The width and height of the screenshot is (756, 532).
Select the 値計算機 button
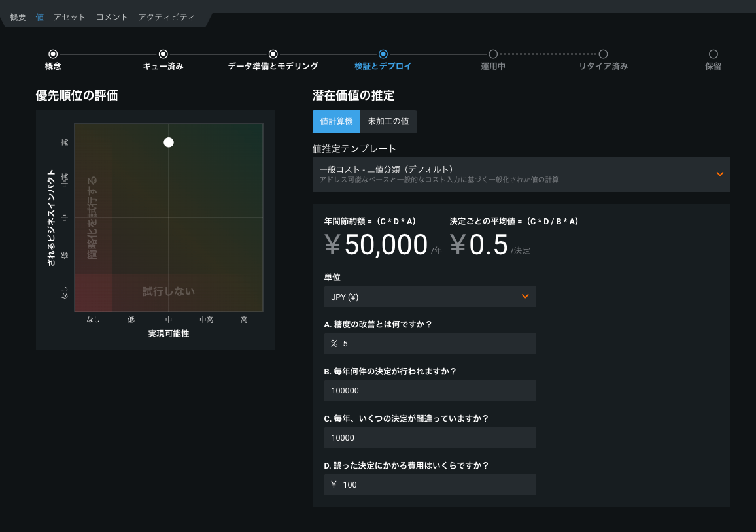[x=336, y=122]
